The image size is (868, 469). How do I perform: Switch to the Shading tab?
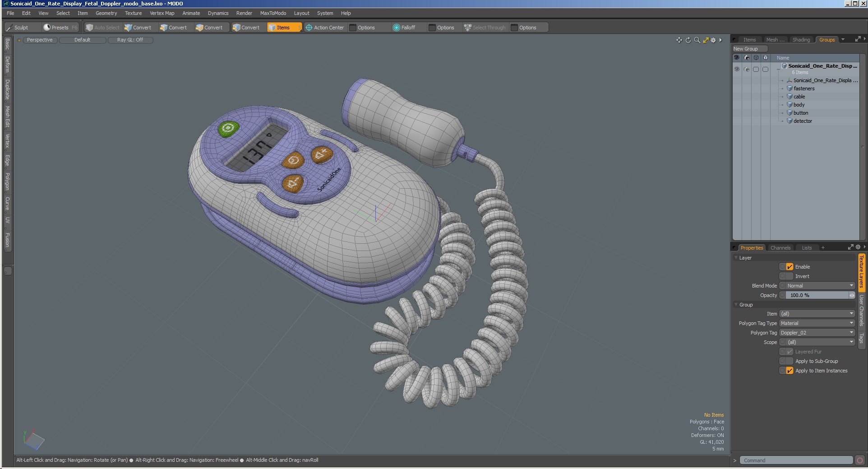pos(801,40)
